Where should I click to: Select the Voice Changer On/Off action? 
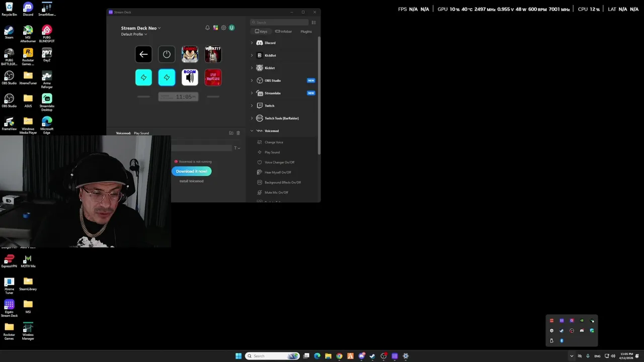(279, 162)
